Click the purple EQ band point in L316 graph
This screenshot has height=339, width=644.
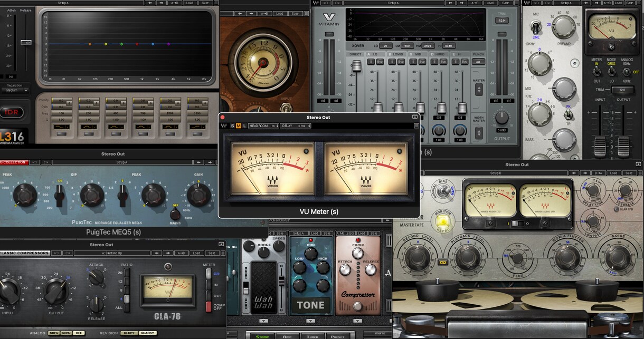(x=168, y=44)
